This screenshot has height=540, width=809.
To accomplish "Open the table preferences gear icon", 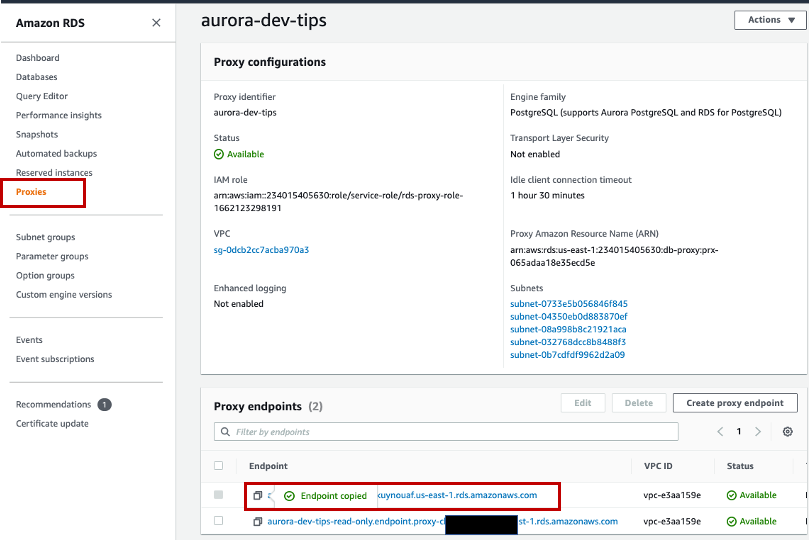I will tap(787, 432).
